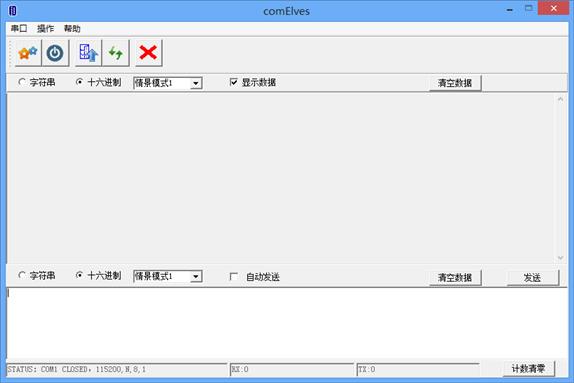Click the send file upload icon
The image size is (574, 383).
pos(89,53)
